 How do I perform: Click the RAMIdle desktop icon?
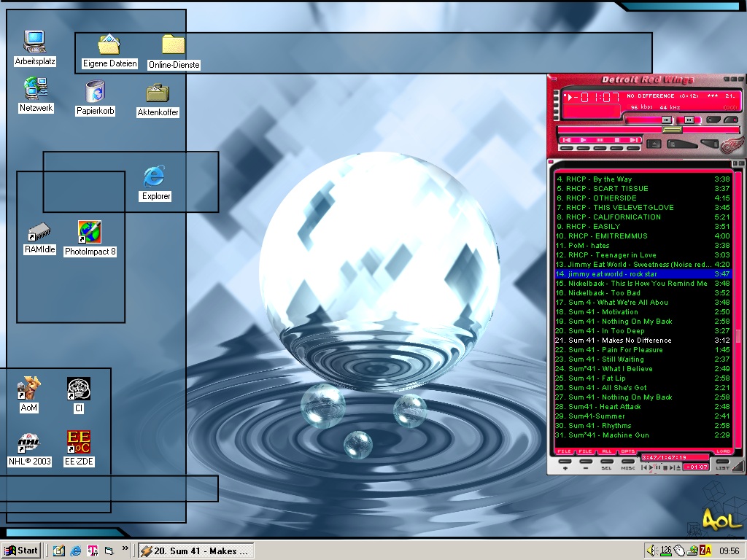pos(39,233)
